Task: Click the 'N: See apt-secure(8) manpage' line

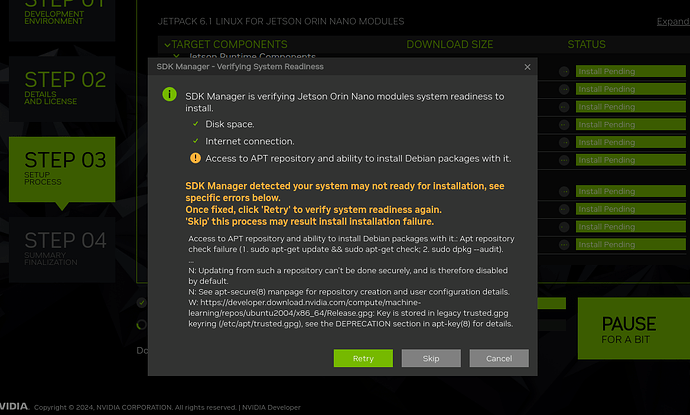Action: [349, 292]
